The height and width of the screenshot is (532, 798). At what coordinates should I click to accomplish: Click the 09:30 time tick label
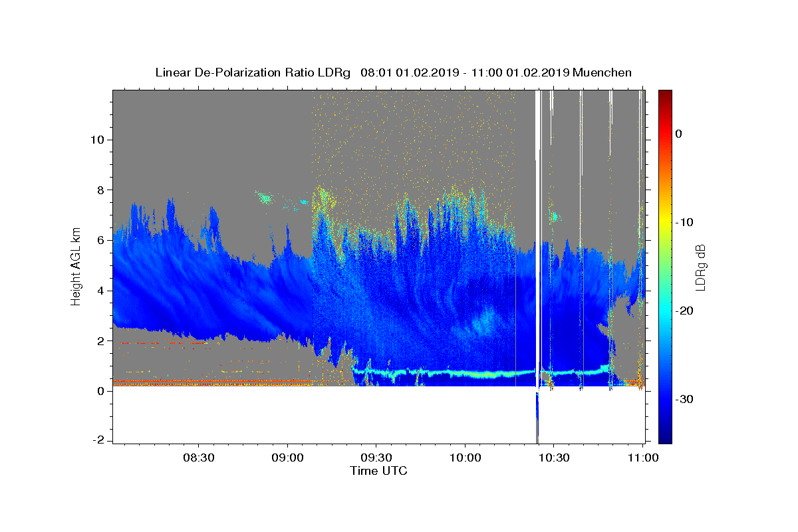(x=376, y=458)
